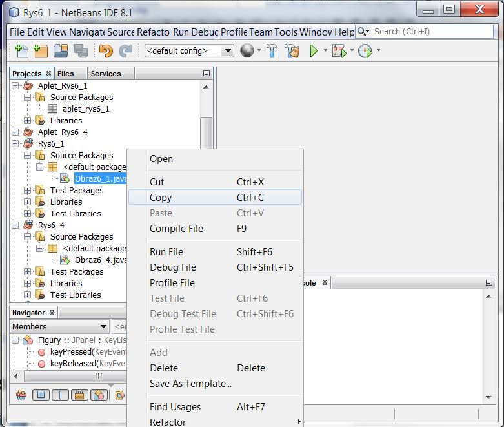Collapse the Rys6_4 project node
504x427 pixels.
[x=15, y=225]
